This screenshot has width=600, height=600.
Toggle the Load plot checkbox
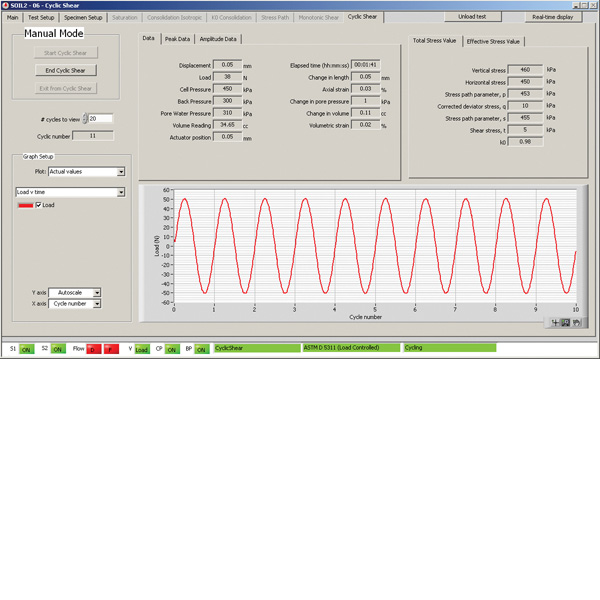pos(38,205)
